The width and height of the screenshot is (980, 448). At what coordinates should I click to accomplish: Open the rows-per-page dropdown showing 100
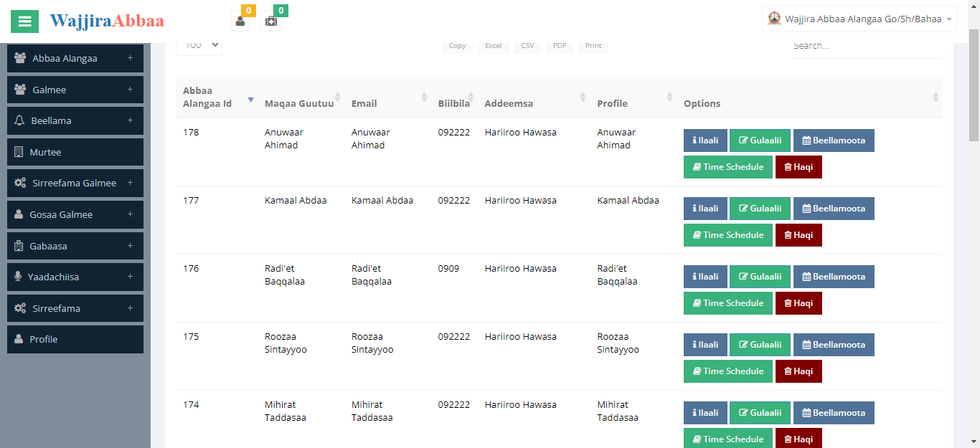tap(199, 45)
